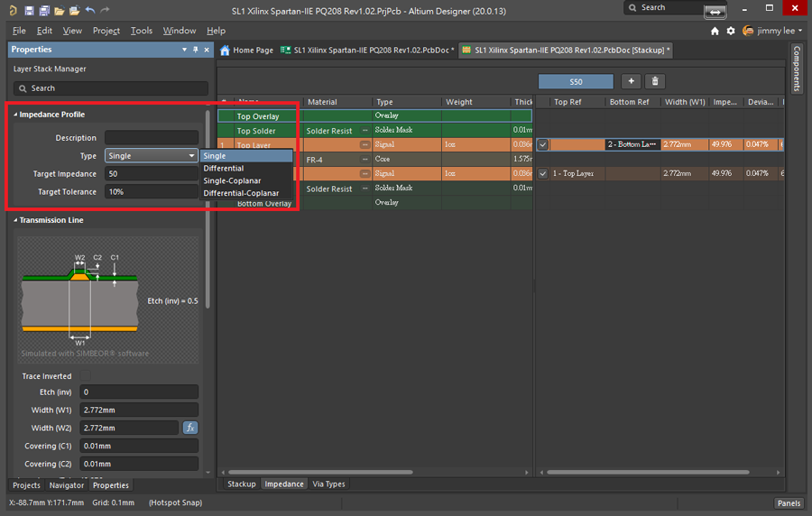
Task: Click the Home icon near user name
Action: 715,31
